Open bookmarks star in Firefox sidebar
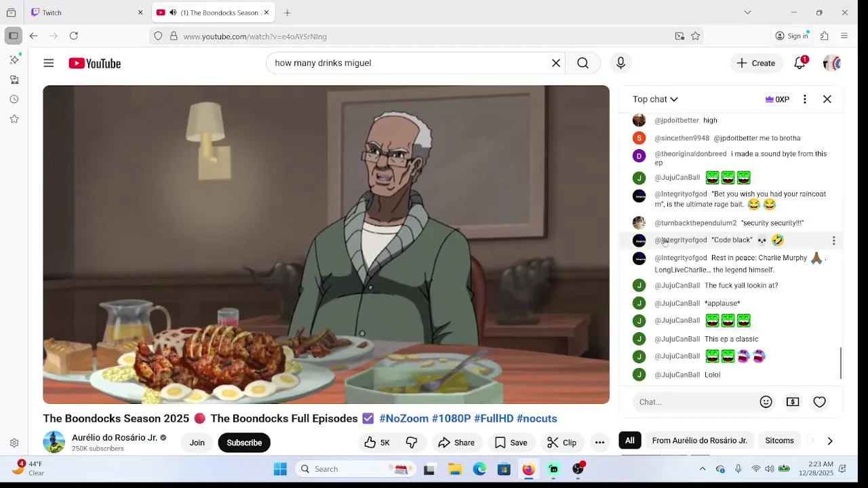The width and height of the screenshot is (868, 488). point(14,119)
